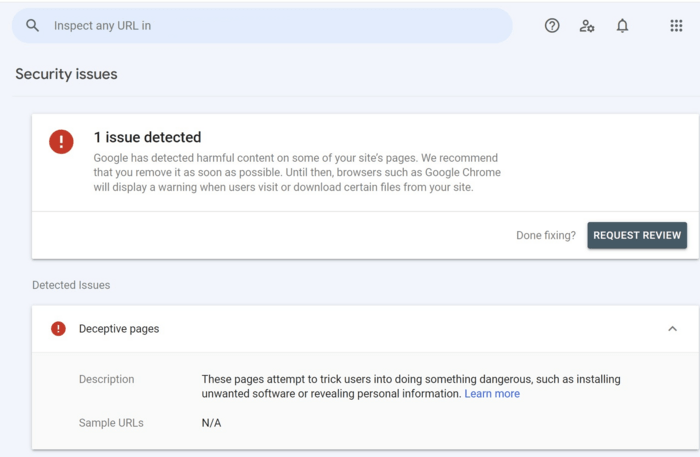Show notifications via the bell icon
Viewport: 700px width, 457px height.
point(622,26)
